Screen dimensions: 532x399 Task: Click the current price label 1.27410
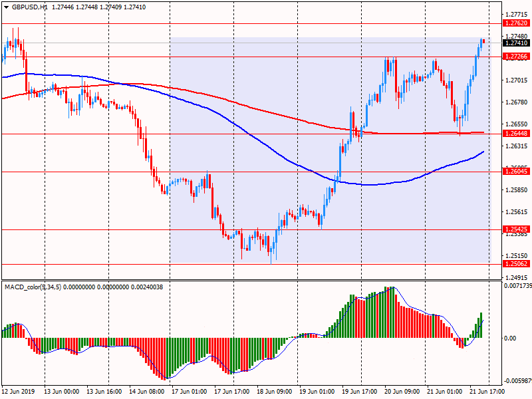[x=517, y=43]
